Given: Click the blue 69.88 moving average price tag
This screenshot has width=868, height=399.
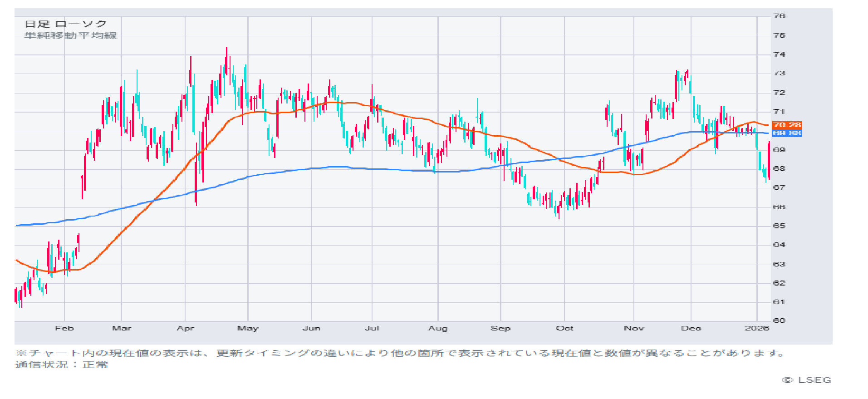Looking at the screenshot, I should [787, 133].
